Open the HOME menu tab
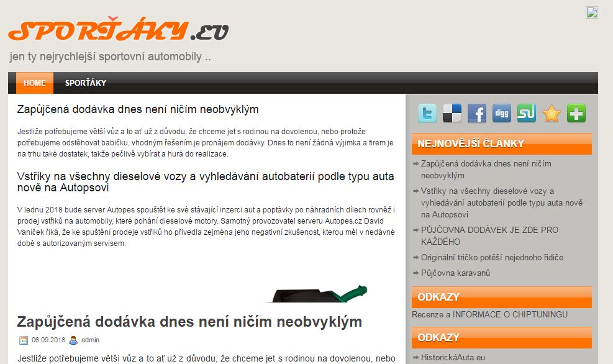 [x=35, y=83]
